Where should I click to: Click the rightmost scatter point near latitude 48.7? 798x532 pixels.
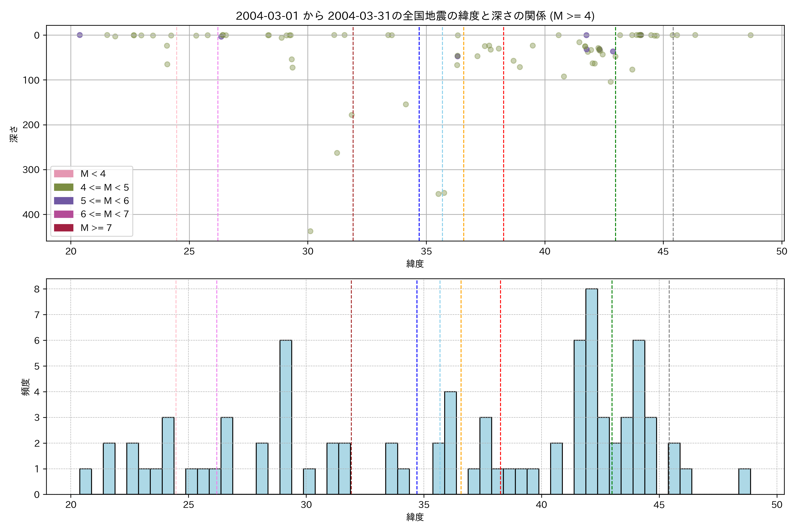pyautogui.click(x=751, y=35)
